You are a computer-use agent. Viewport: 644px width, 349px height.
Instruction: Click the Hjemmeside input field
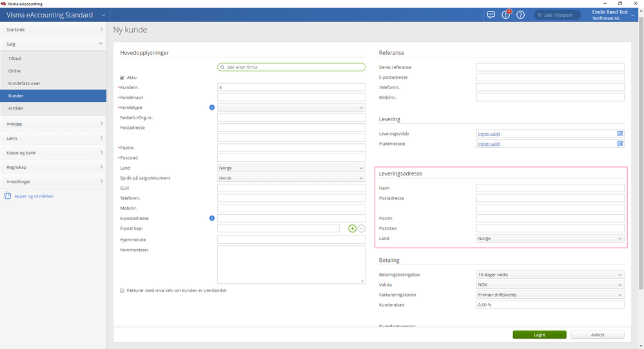pos(291,239)
